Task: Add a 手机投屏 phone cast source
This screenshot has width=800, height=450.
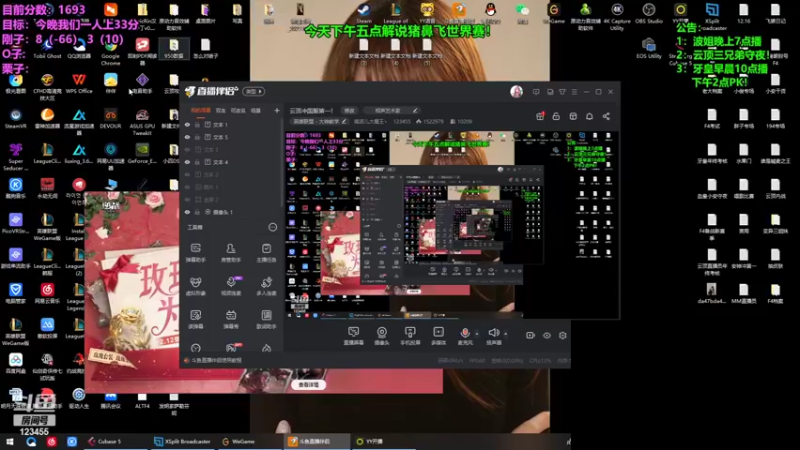Action: [410, 336]
